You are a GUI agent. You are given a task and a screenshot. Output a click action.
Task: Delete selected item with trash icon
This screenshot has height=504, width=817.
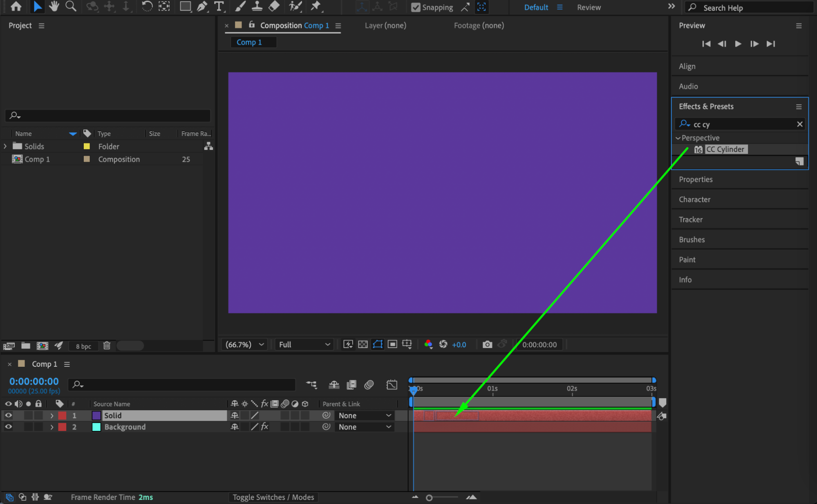tap(107, 346)
